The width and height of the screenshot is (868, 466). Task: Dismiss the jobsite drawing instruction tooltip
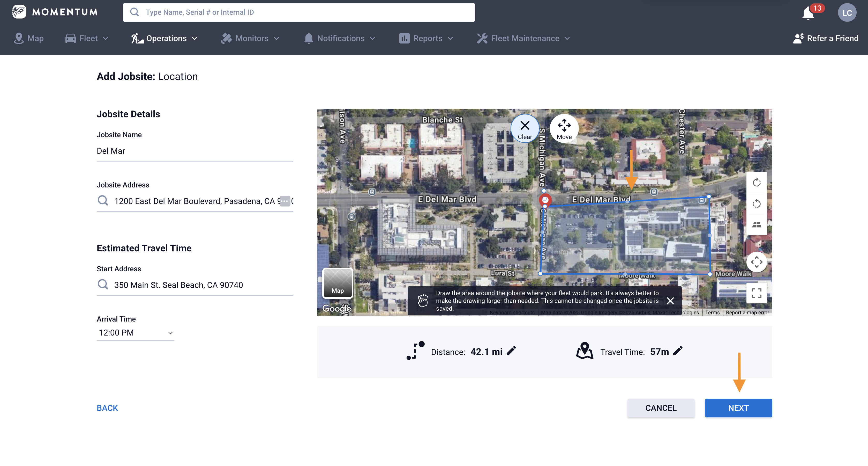tap(670, 301)
